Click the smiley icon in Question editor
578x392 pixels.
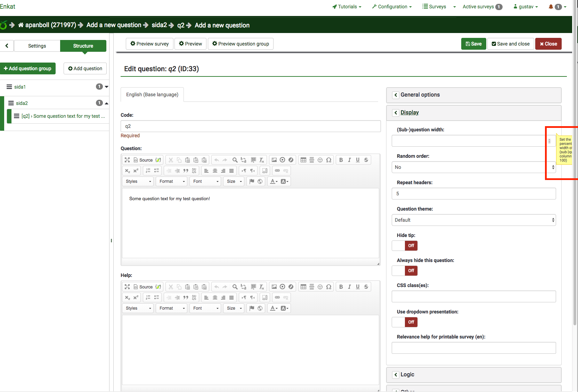[x=320, y=160]
